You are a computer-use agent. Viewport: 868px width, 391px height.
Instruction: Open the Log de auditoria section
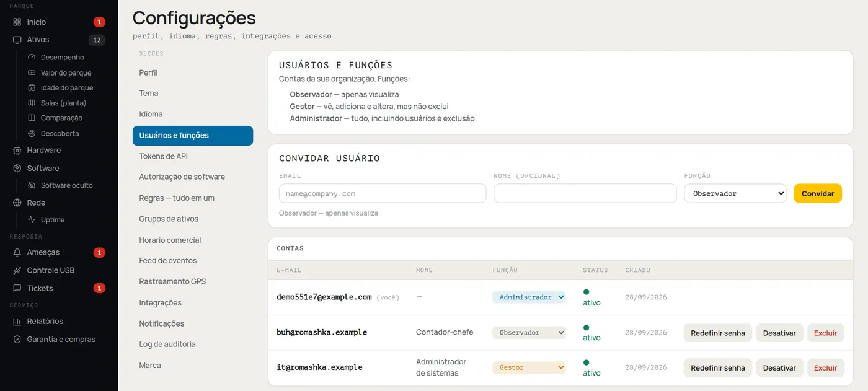pyautogui.click(x=193, y=345)
